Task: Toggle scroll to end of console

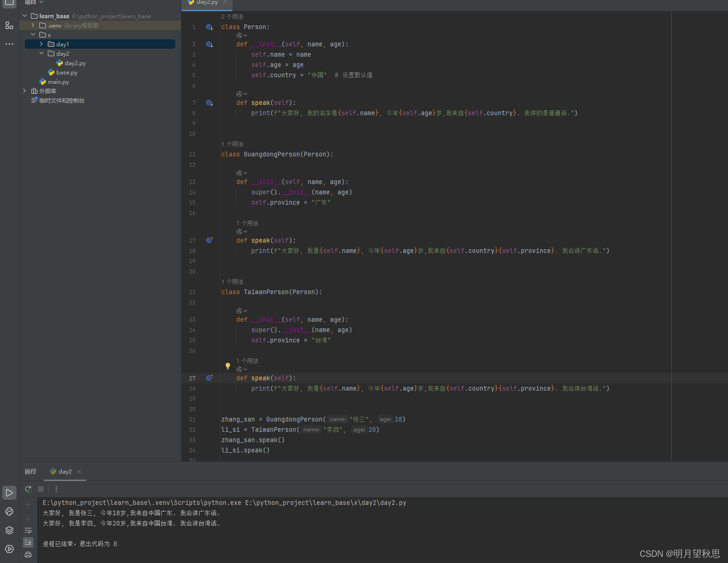Action: coord(28,542)
